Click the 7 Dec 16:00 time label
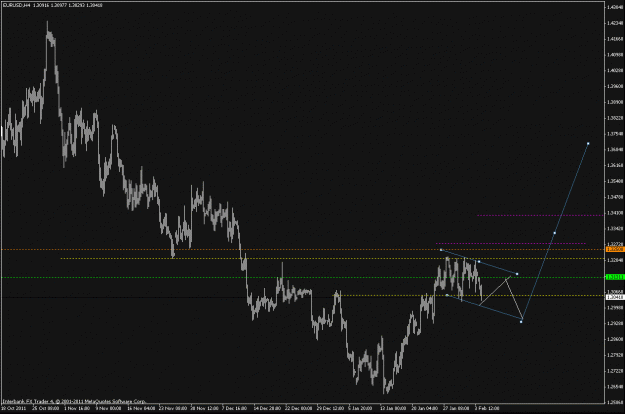 [234, 408]
